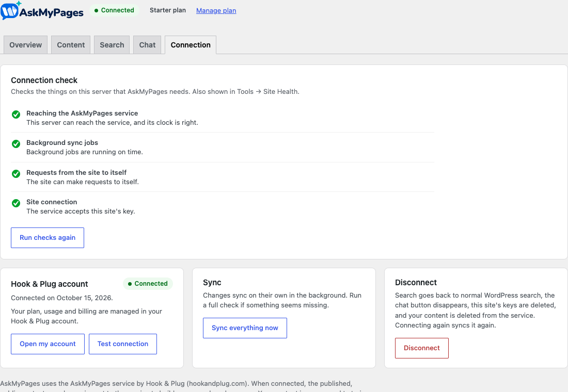Viewport: 568px width, 392px height.
Task: Click This server can reach the service text
Action: point(112,123)
